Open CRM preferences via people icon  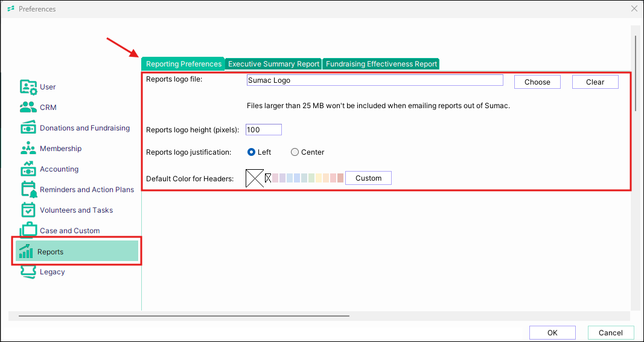28,108
